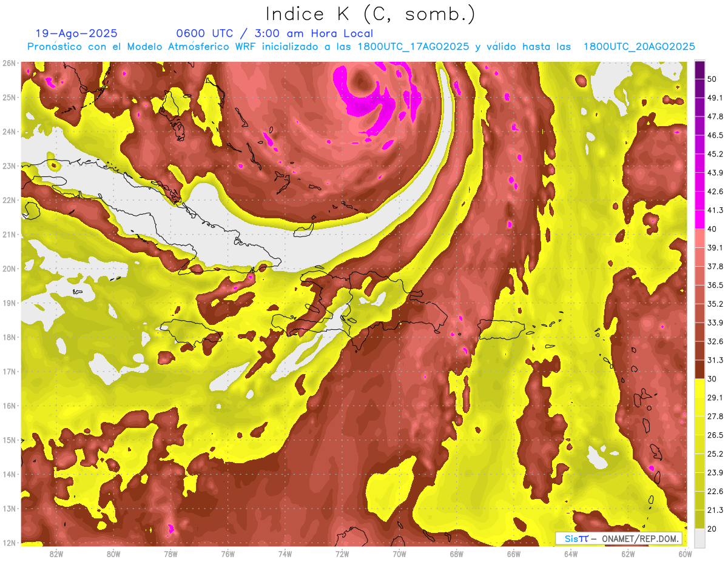Image resolution: width=728 pixels, height=562 pixels.
Task: Click the '20N' latitude axis label
Action: tap(8, 269)
